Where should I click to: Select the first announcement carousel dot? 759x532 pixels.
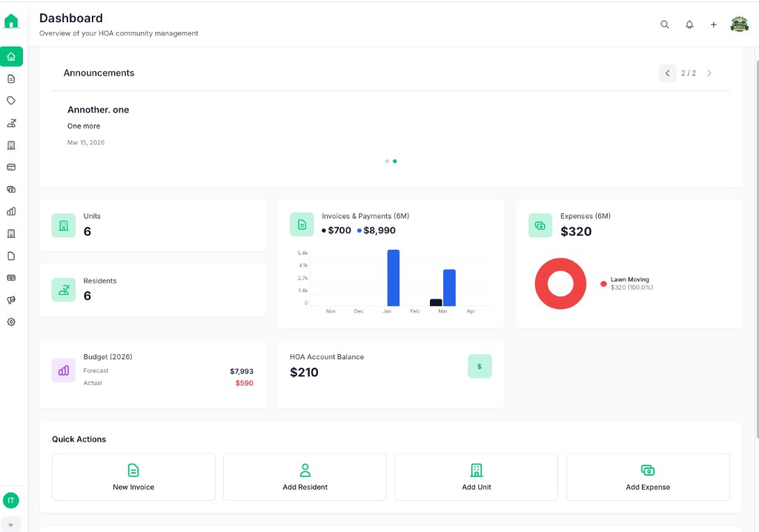pyautogui.click(x=387, y=161)
